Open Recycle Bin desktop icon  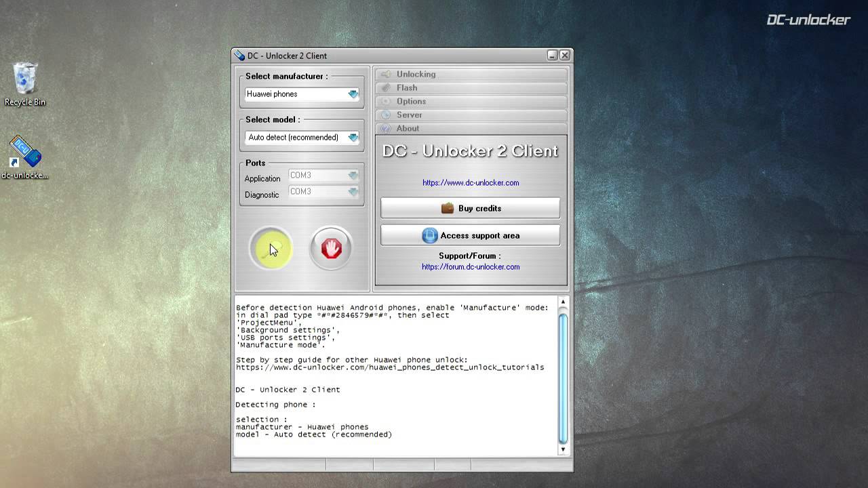click(25, 85)
